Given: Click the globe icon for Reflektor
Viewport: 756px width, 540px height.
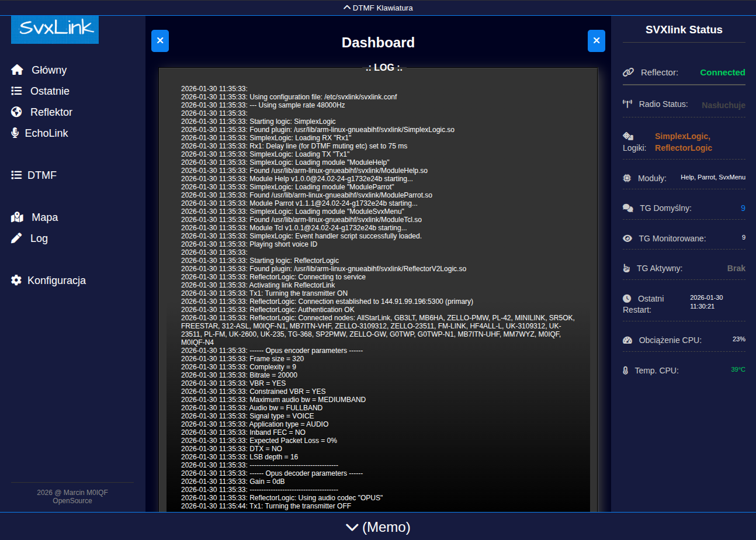Looking at the screenshot, I should click(16, 112).
